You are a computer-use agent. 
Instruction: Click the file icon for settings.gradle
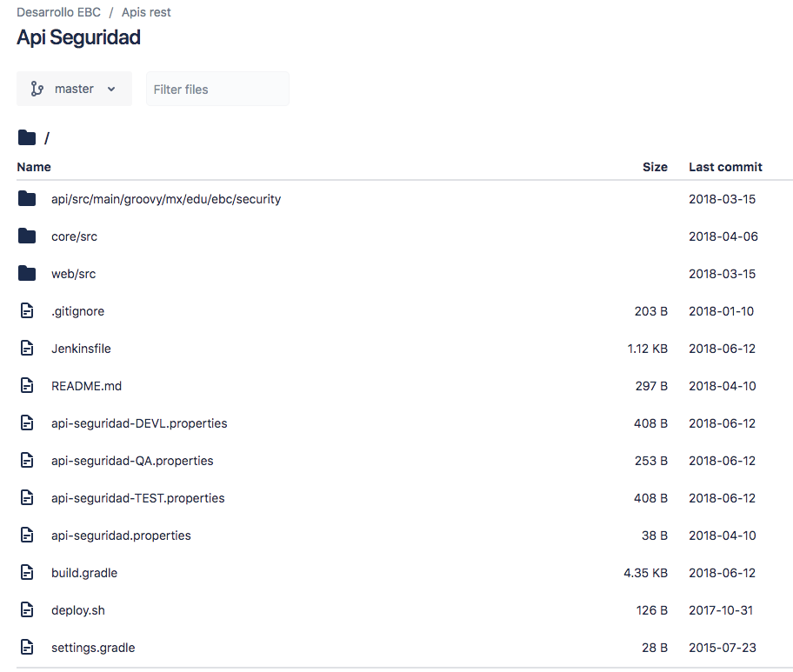27,648
